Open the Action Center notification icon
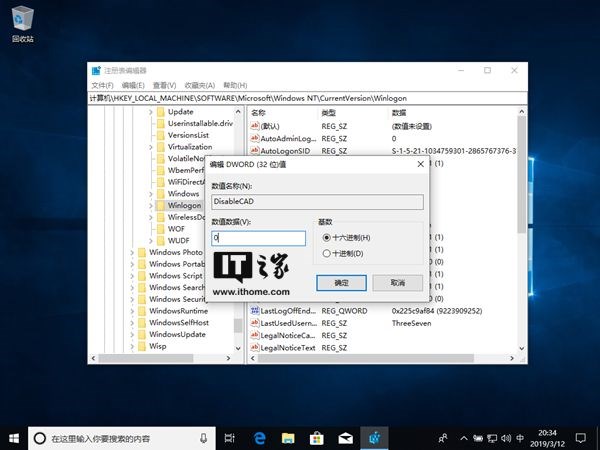This screenshot has height=450, width=600. click(x=581, y=438)
